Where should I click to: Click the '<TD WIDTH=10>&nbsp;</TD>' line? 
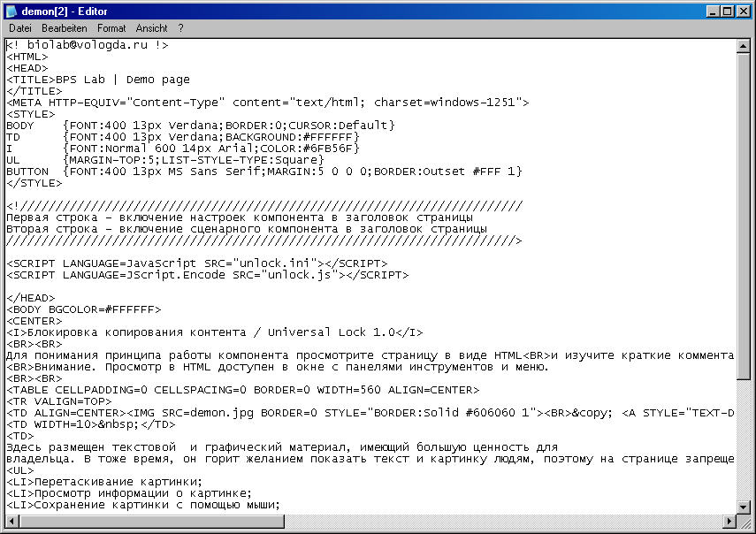pos(91,424)
